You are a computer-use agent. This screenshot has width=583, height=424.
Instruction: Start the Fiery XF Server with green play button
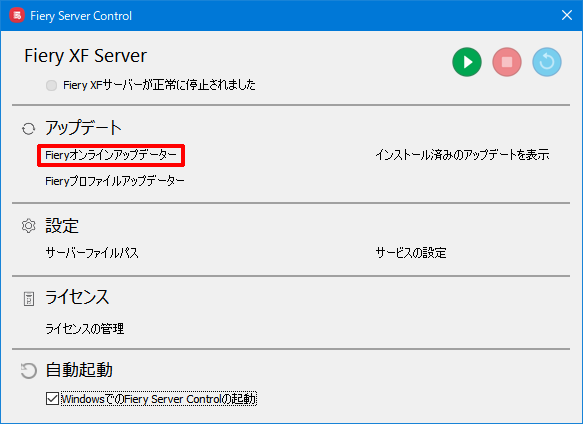(467, 62)
